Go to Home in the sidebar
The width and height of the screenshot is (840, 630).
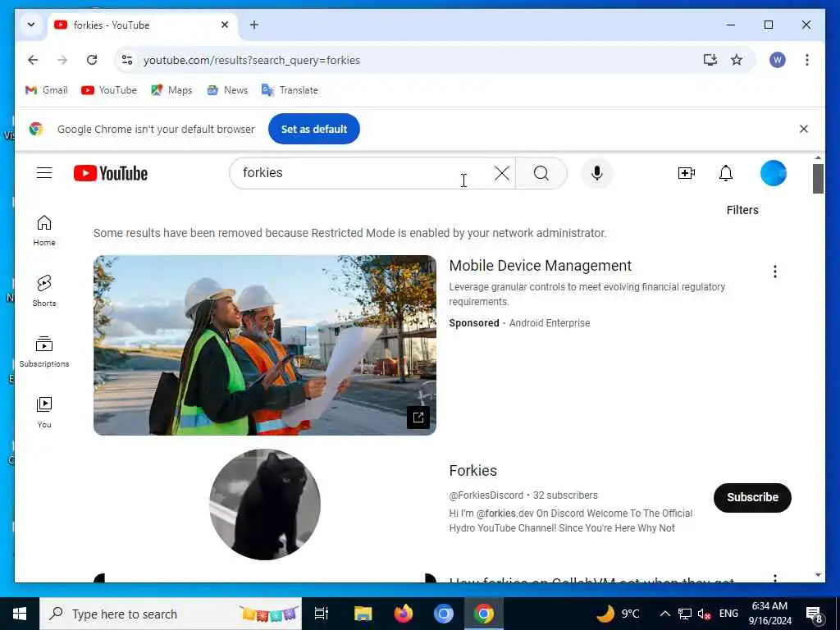[44, 231]
